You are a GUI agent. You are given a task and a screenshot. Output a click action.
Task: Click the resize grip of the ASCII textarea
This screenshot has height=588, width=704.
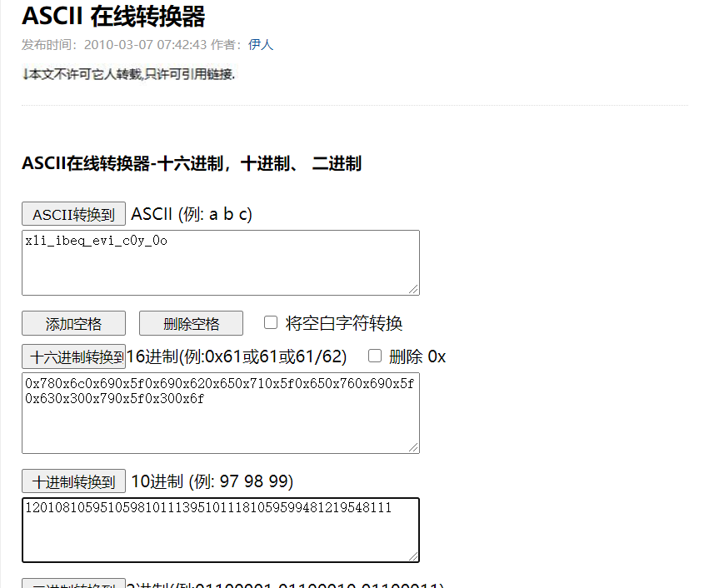pyautogui.click(x=414, y=290)
